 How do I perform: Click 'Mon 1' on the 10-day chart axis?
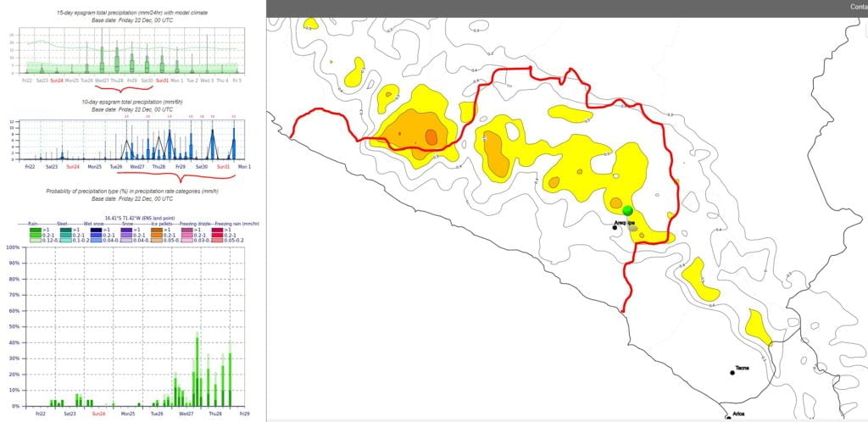244,166
